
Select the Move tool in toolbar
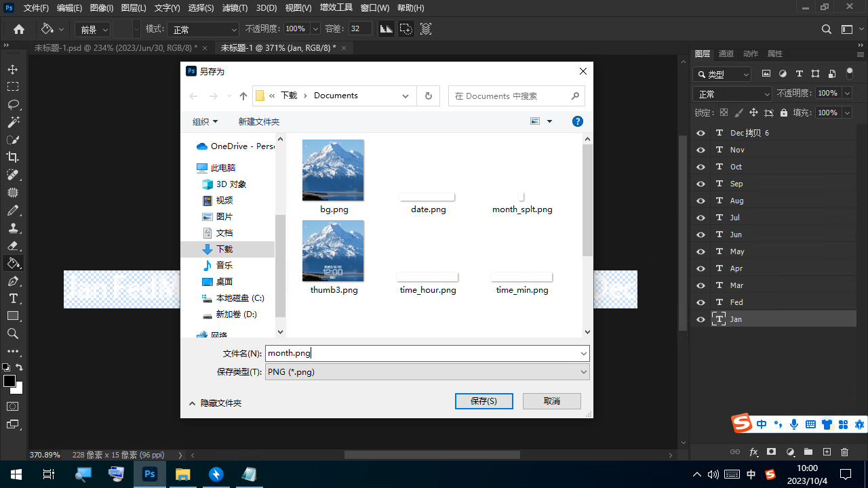(x=13, y=70)
